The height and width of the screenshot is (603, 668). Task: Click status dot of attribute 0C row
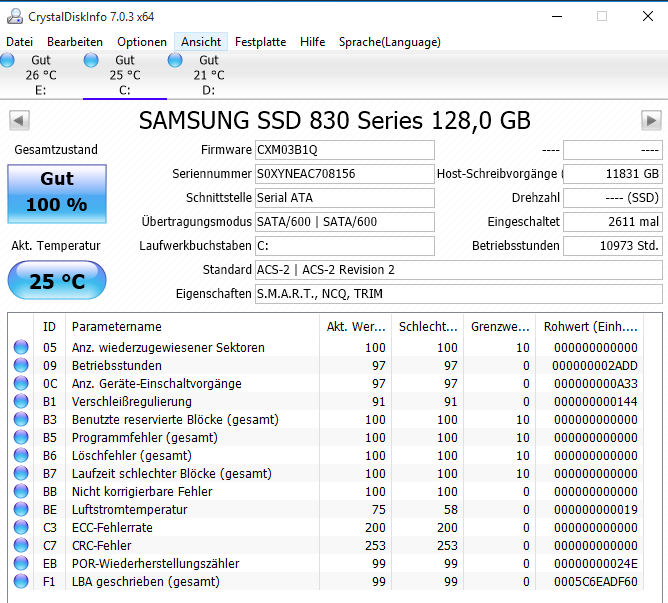(21, 383)
